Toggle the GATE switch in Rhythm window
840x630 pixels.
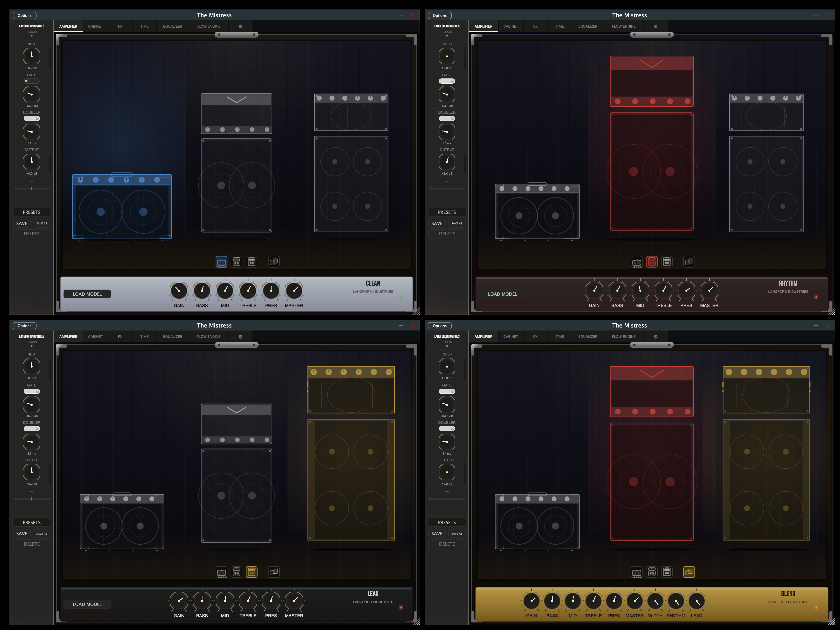click(x=447, y=81)
